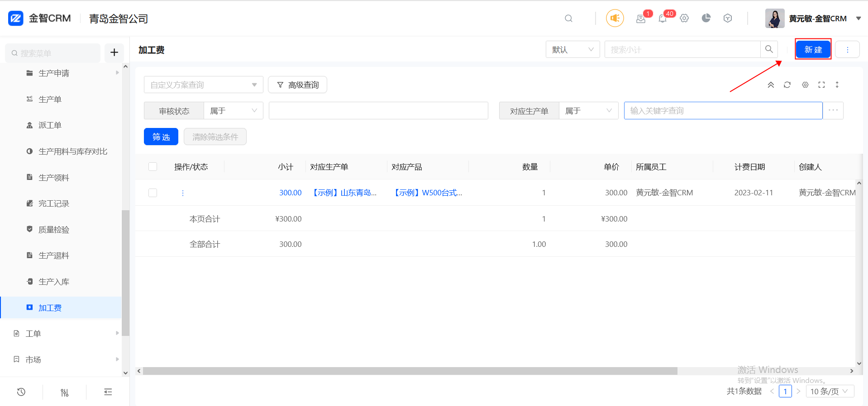The image size is (868, 406).
Task: Click the 对应产品 column header
Action: click(x=406, y=167)
